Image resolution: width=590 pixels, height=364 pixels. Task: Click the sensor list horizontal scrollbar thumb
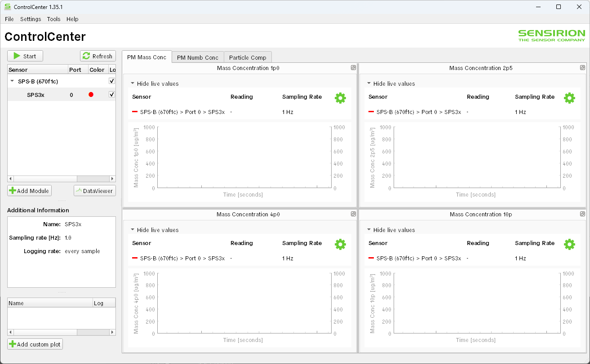pyautogui.click(x=44, y=179)
